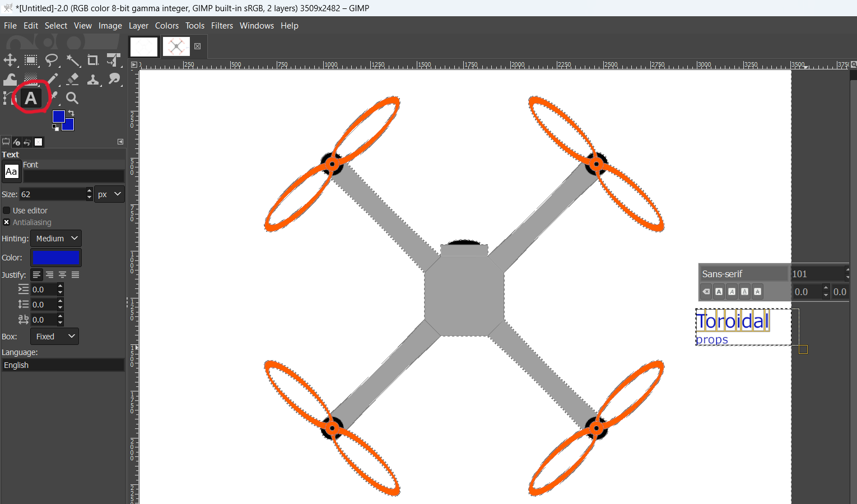Click the line spacing value field
This screenshot has width=857, height=504.
[43, 305]
